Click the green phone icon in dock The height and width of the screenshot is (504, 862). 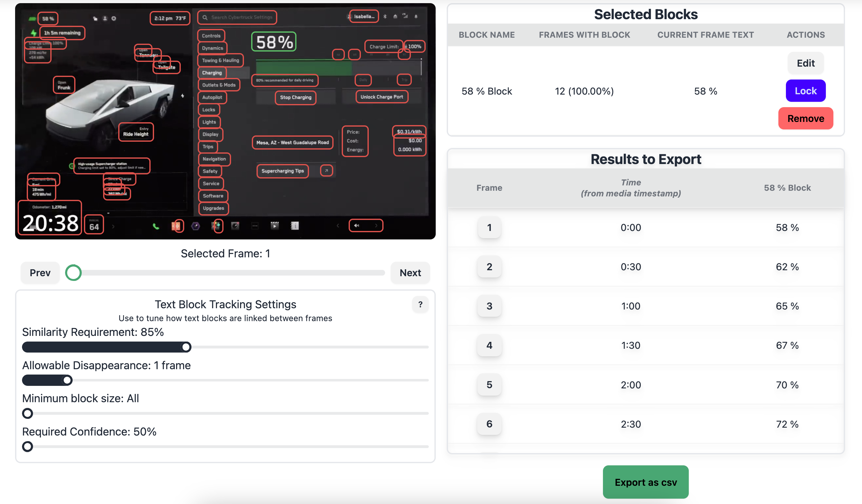[156, 226]
